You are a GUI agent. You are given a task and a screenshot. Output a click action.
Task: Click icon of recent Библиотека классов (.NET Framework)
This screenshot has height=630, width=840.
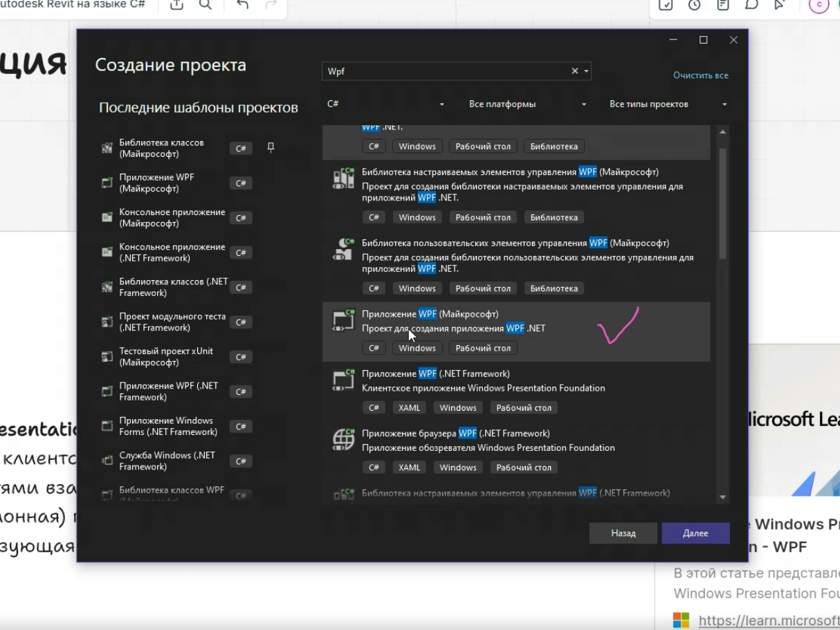click(107, 286)
